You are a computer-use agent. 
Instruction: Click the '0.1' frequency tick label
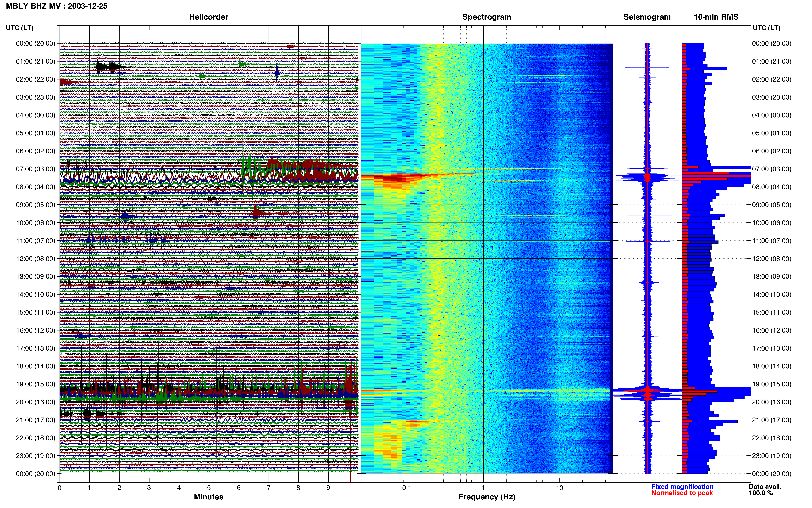pyautogui.click(x=407, y=487)
